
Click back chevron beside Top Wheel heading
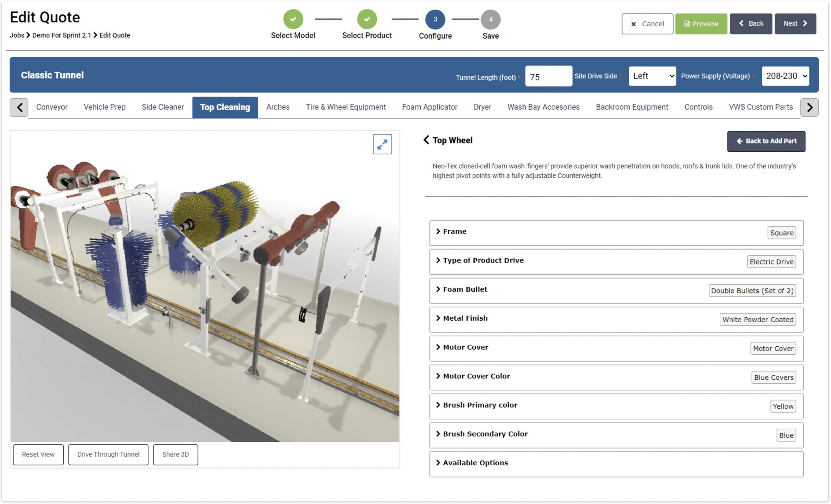click(426, 140)
